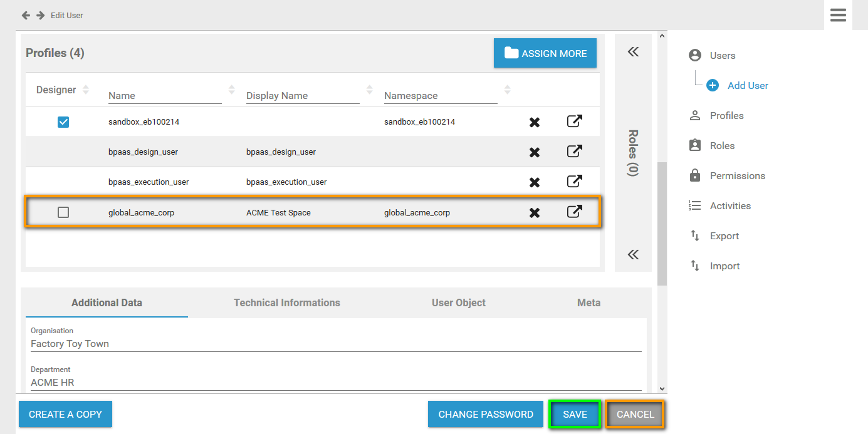
Task: Uncheck Designer checkbox for sandbox_eb100214
Action: 63,122
